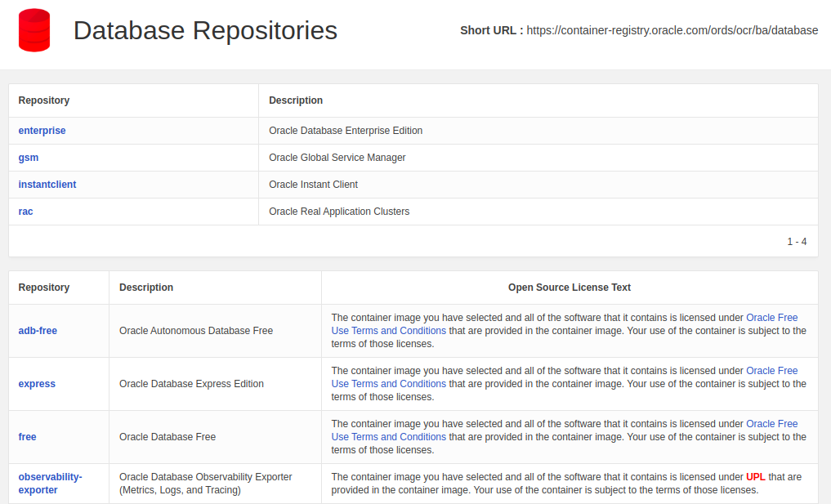Open the gsm repository link
The height and width of the screenshot is (504, 831).
(x=29, y=158)
